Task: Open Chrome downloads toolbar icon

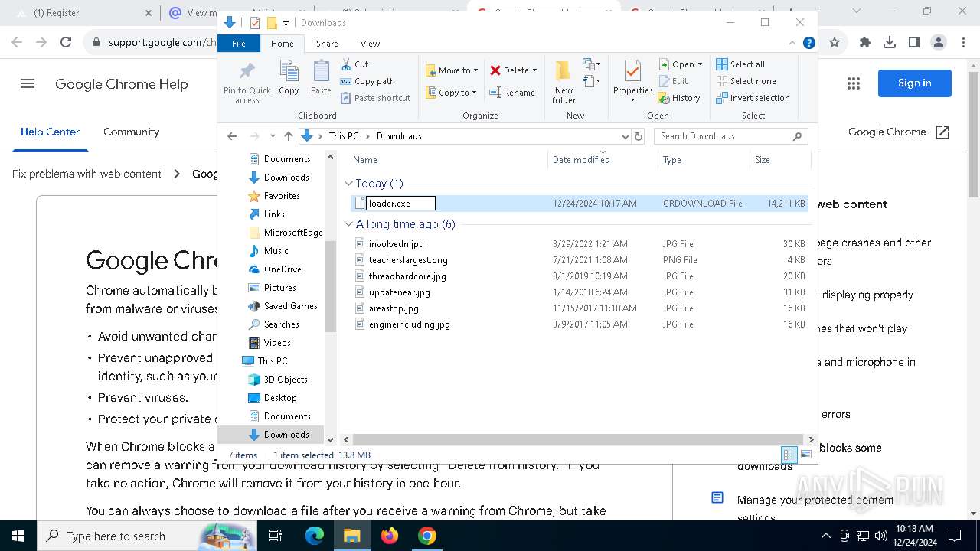Action: [x=890, y=43]
